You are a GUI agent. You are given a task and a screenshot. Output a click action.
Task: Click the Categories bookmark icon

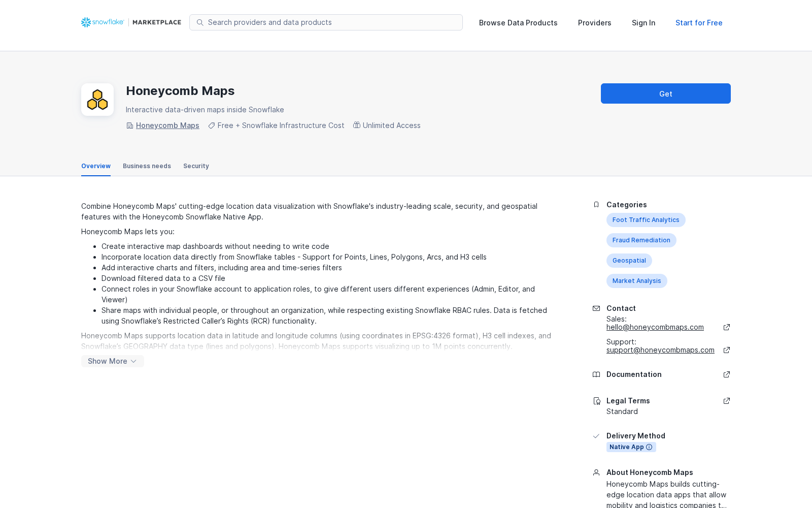(x=596, y=205)
